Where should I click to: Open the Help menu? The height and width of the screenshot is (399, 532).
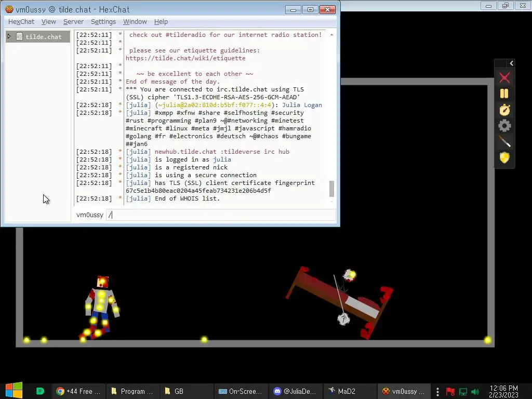pyautogui.click(x=161, y=22)
